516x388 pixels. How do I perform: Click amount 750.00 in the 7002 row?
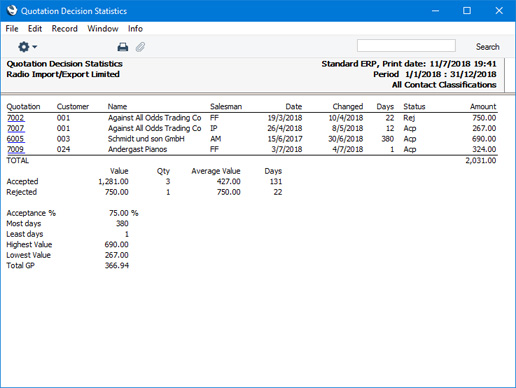[484, 118]
